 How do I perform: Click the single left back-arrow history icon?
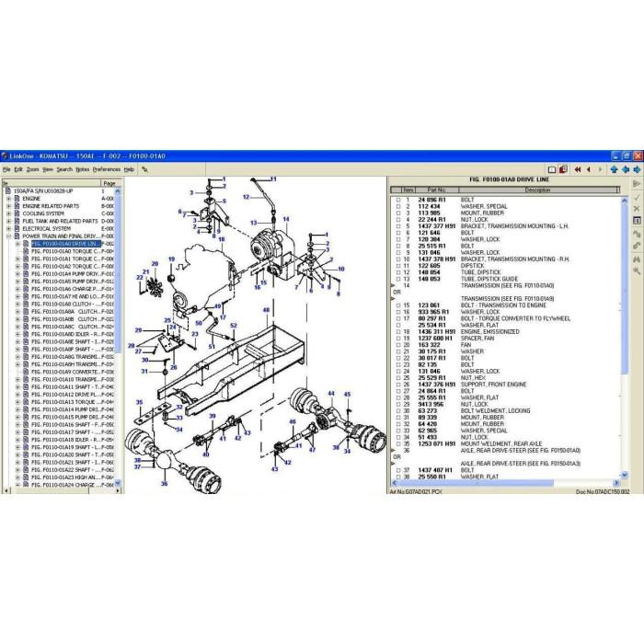point(589,169)
